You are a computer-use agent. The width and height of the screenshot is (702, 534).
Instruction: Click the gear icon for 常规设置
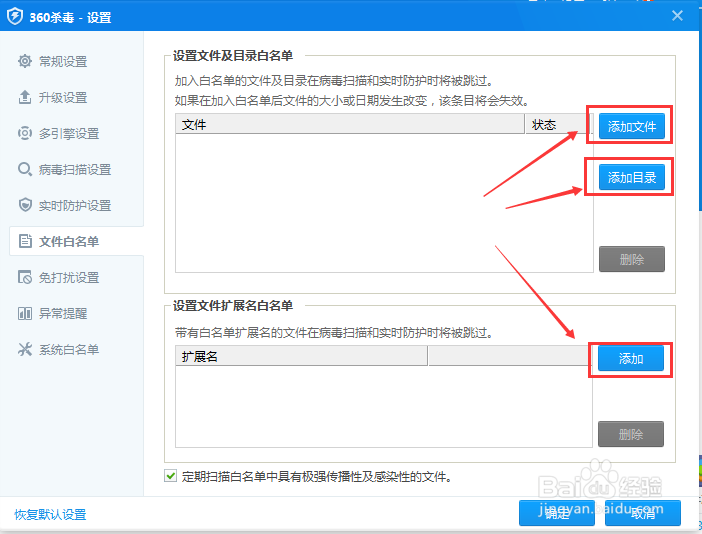(x=25, y=61)
